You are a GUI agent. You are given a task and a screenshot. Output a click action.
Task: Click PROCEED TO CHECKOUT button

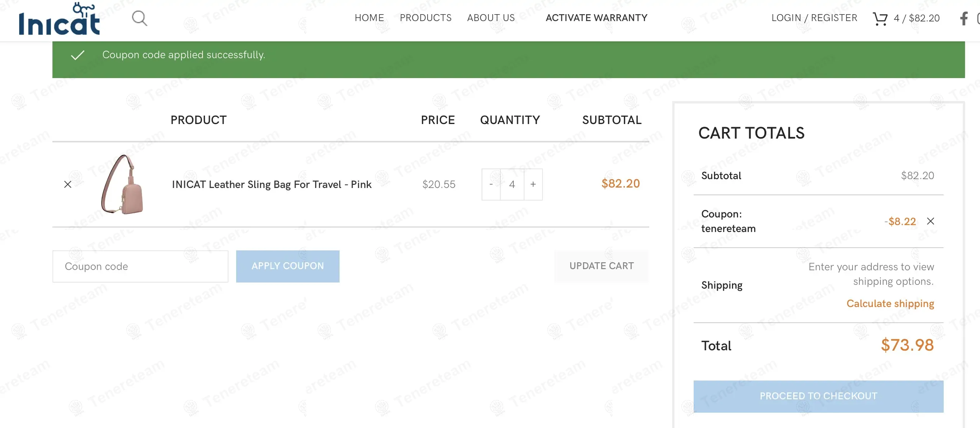[x=818, y=396]
